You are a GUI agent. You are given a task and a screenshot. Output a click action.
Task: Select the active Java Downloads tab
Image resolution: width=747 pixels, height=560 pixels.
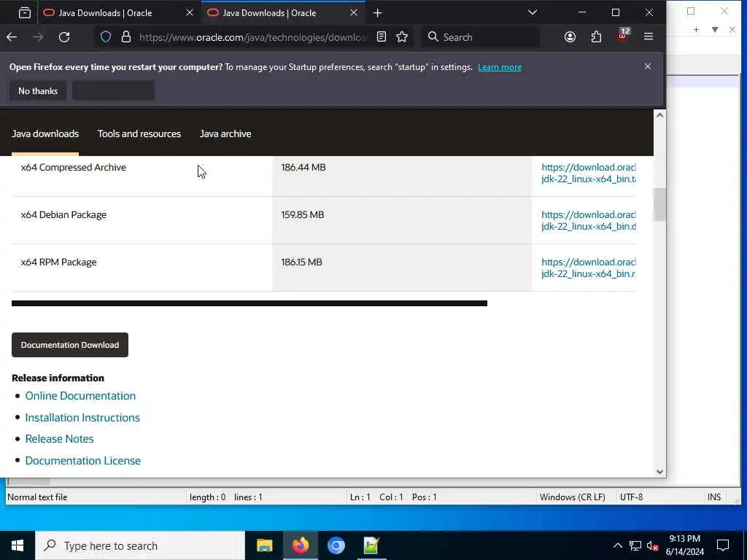284,13
